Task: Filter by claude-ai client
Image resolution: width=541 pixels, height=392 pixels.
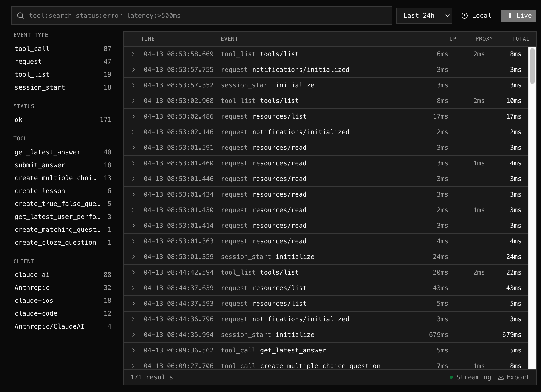Action: (x=63, y=275)
